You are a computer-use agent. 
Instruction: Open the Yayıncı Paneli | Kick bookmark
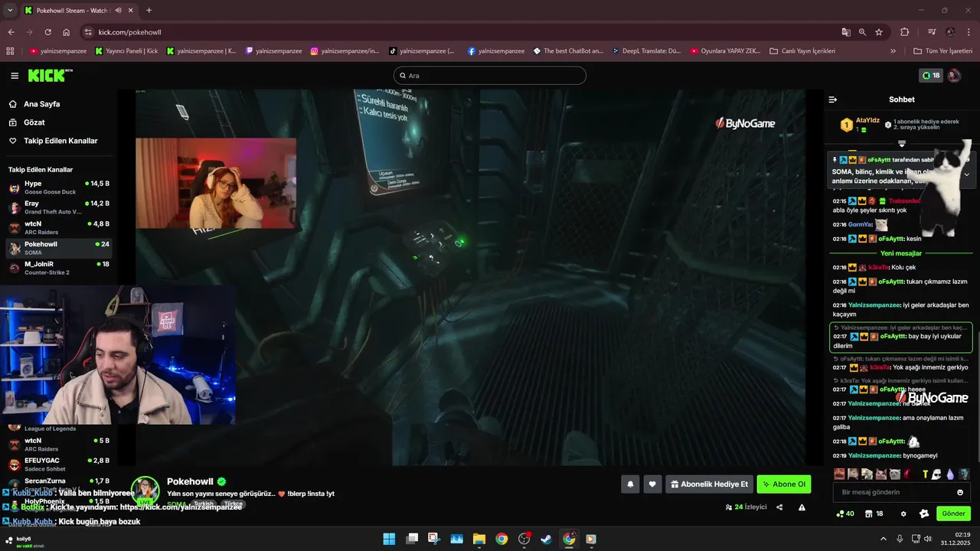coord(126,51)
